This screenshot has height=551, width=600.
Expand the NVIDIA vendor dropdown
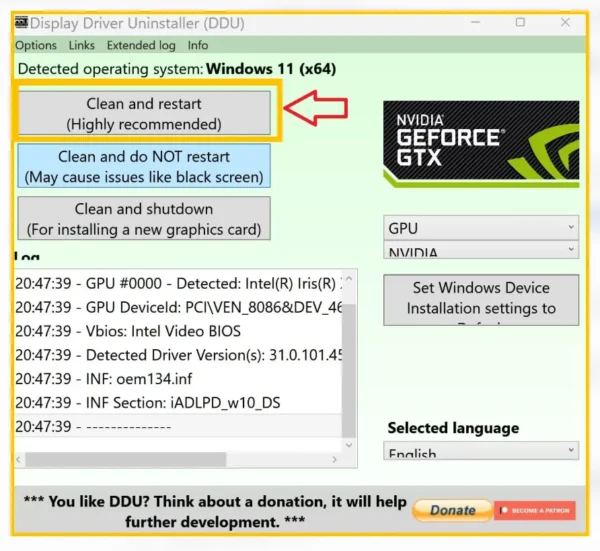481,250
